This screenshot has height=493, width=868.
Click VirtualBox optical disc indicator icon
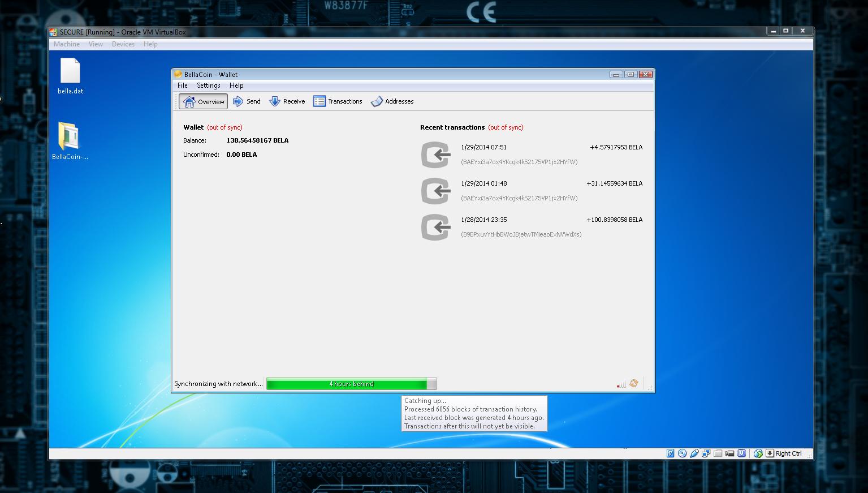[682, 453]
